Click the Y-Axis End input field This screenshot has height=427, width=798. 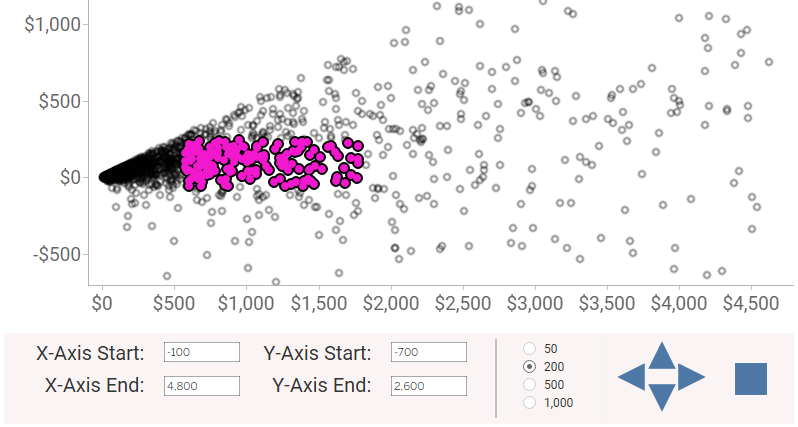pyautogui.click(x=429, y=385)
